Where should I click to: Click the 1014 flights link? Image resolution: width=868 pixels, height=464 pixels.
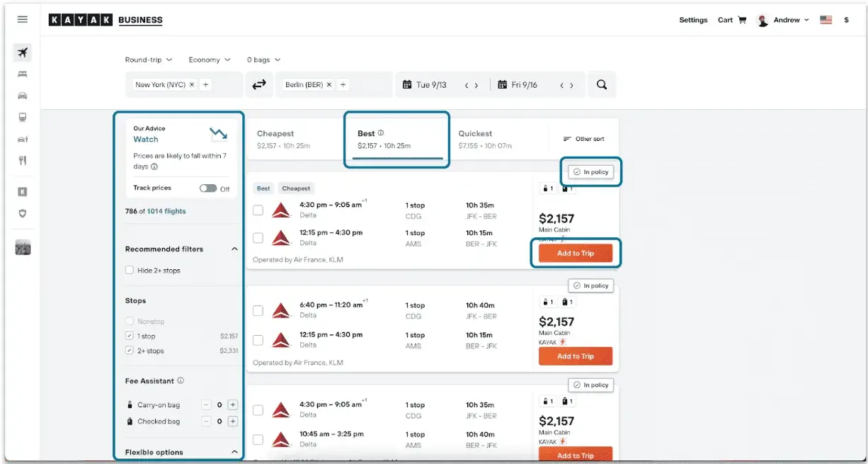[x=166, y=211]
